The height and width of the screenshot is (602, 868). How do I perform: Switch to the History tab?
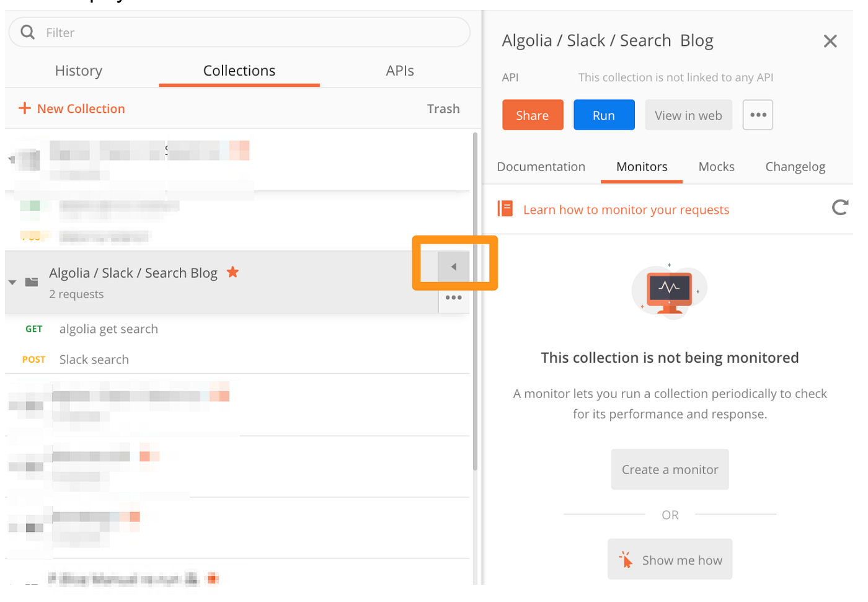pyautogui.click(x=79, y=71)
